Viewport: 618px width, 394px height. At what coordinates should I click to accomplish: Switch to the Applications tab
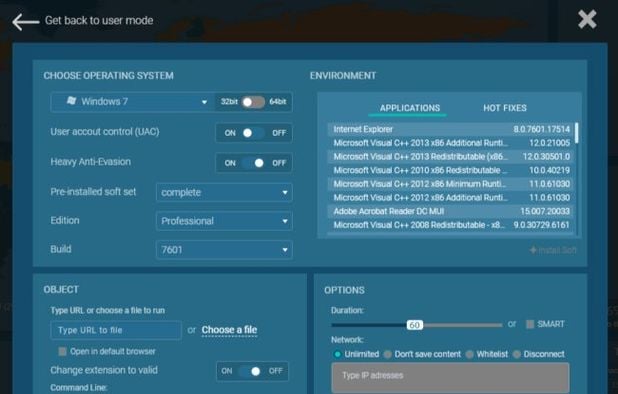click(x=410, y=108)
